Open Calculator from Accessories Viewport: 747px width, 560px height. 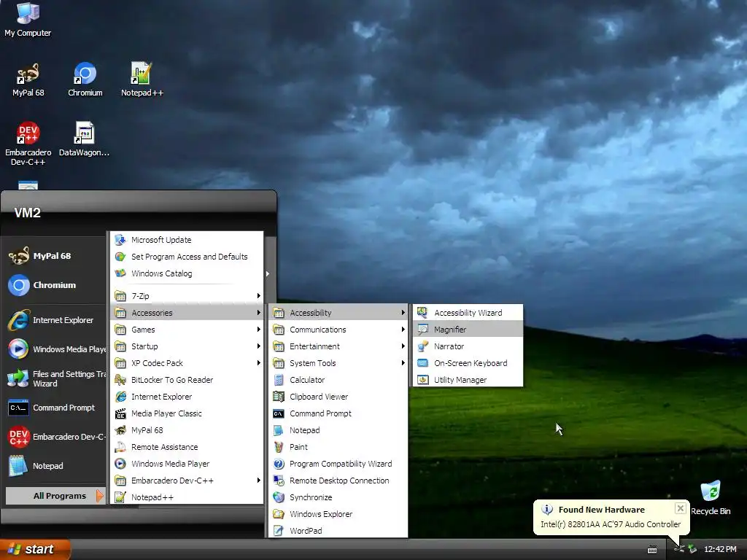[338, 380]
